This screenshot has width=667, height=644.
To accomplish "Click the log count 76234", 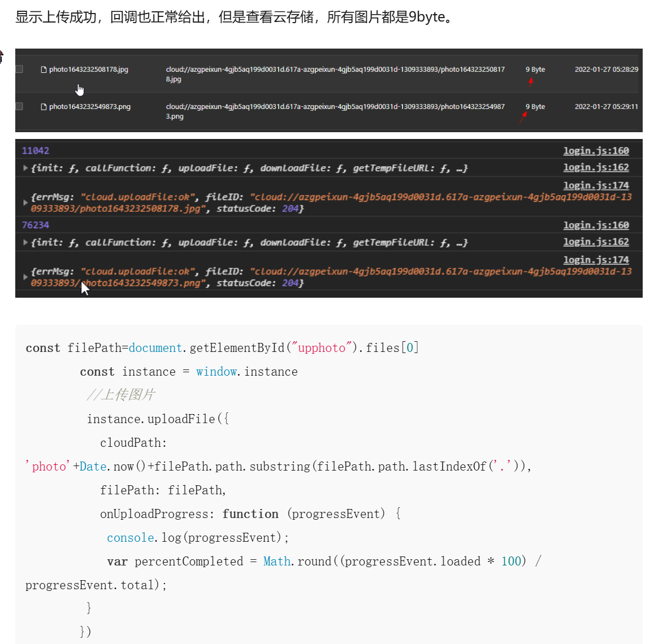I will click(x=35, y=225).
